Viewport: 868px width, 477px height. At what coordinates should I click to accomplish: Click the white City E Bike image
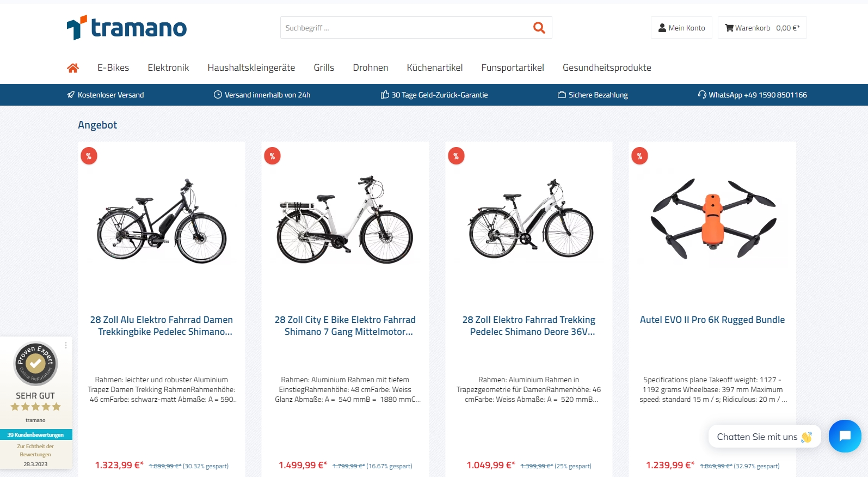(x=345, y=219)
